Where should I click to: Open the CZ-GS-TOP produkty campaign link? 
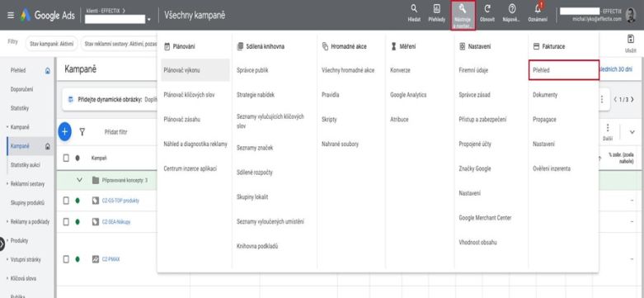(x=120, y=201)
